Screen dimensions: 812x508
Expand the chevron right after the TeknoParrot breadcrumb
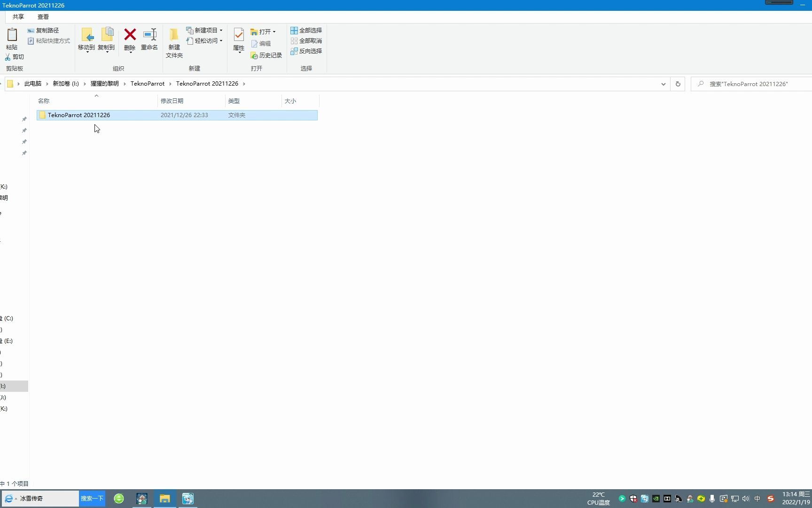point(170,84)
